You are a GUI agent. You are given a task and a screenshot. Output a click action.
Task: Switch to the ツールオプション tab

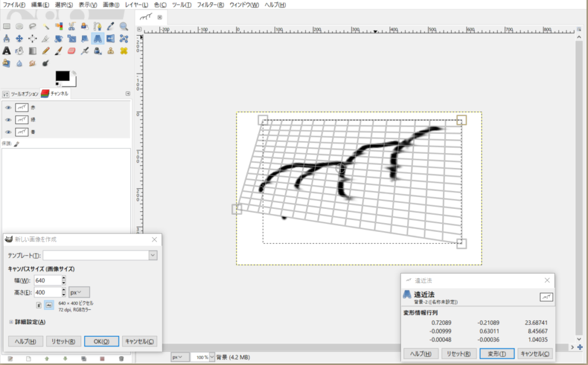[21, 94]
